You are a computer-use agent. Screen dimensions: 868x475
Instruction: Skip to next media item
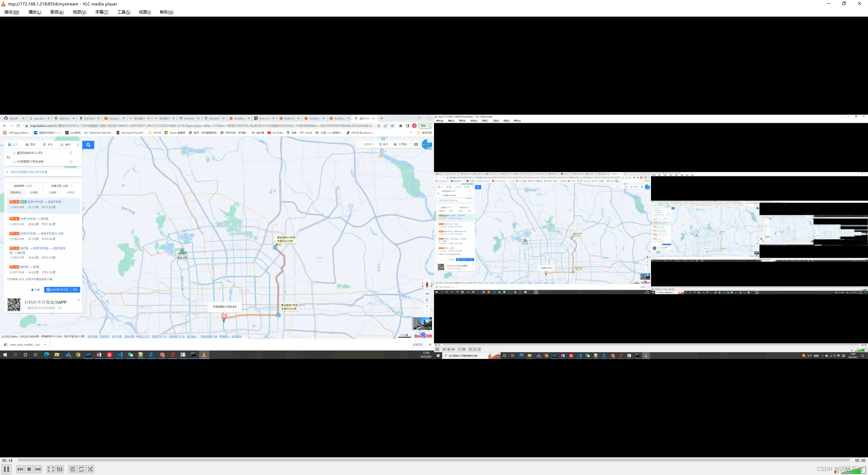click(38, 469)
